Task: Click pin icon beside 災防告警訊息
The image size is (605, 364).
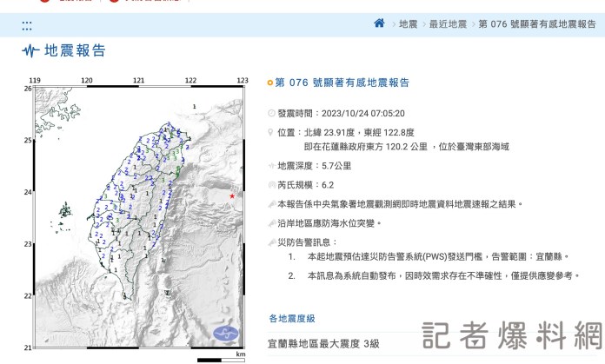Action: tap(271, 242)
